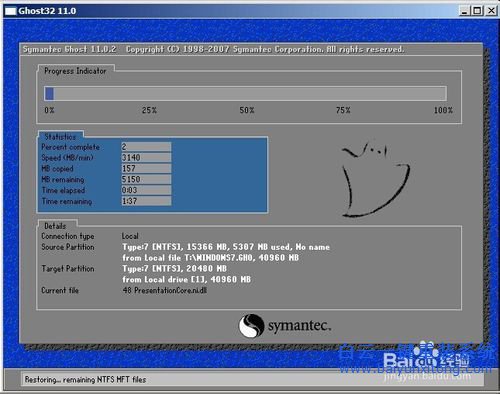Click the Time remaining value field

[146, 201]
